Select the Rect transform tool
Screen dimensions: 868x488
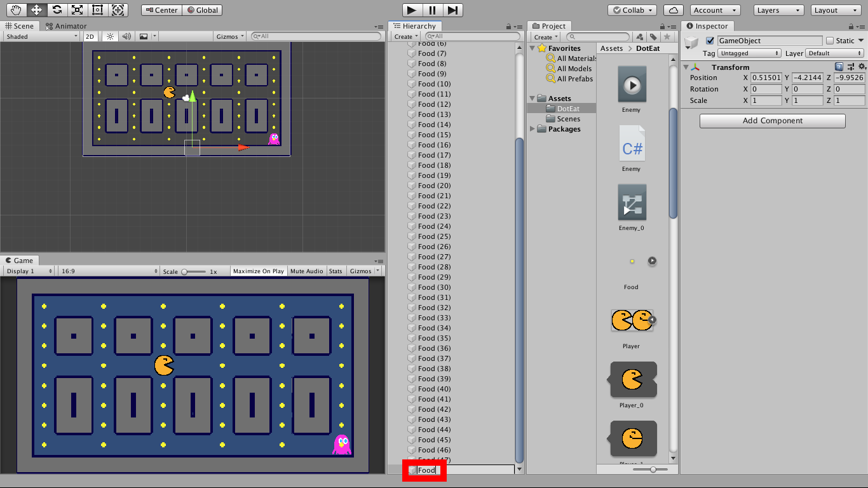(97, 10)
